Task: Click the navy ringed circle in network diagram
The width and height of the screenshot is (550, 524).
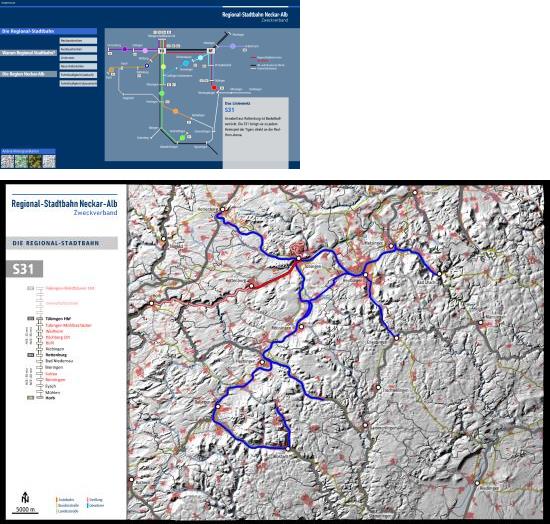Action: [147, 66]
